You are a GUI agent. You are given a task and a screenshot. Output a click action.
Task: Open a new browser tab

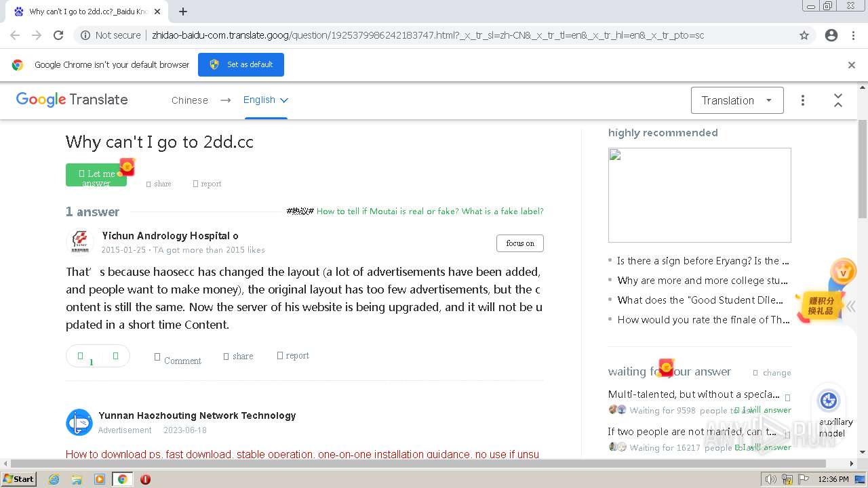click(x=183, y=12)
